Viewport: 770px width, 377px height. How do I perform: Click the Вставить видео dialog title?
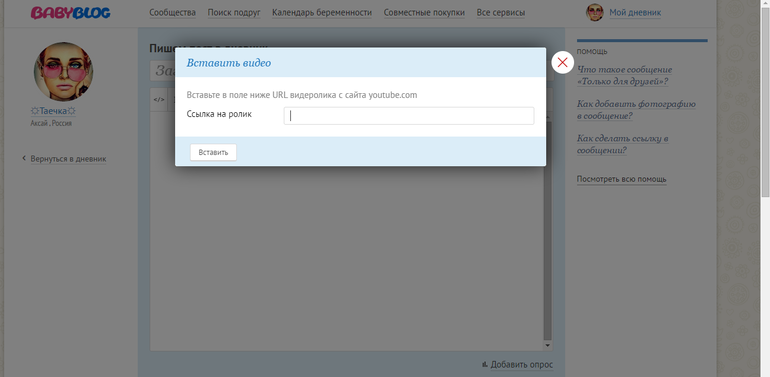pos(228,63)
